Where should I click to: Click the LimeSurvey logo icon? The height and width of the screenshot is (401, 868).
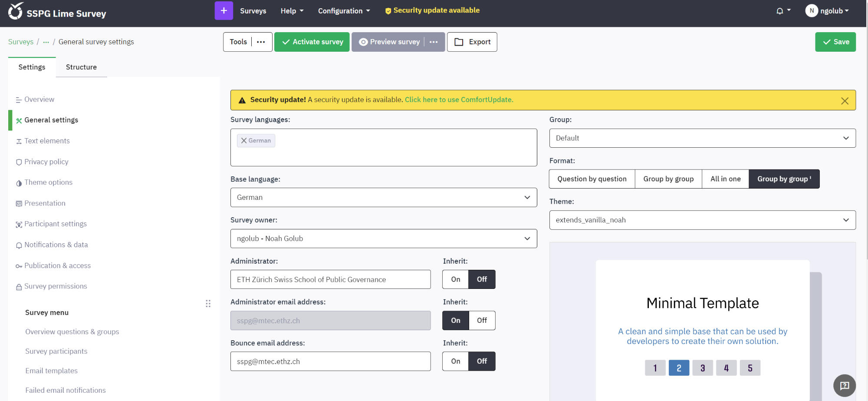click(16, 11)
